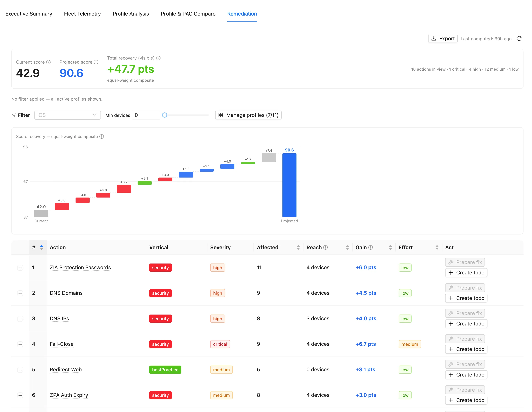Sort by the Effort column arrows

point(437,247)
